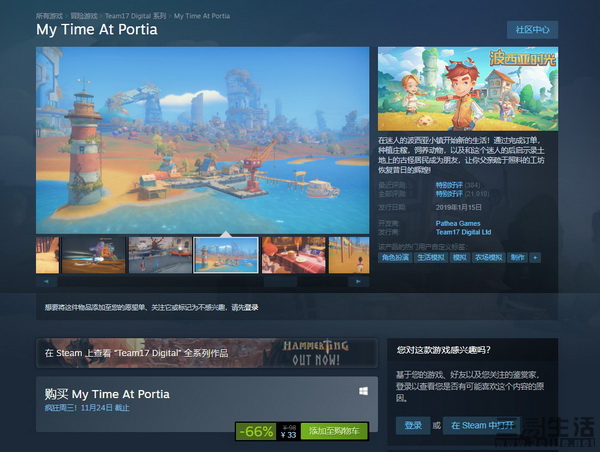The width and height of the screenshot is (600, 452).
Task: Click the 波西亚时光 game header image
Action: (468, 89)
